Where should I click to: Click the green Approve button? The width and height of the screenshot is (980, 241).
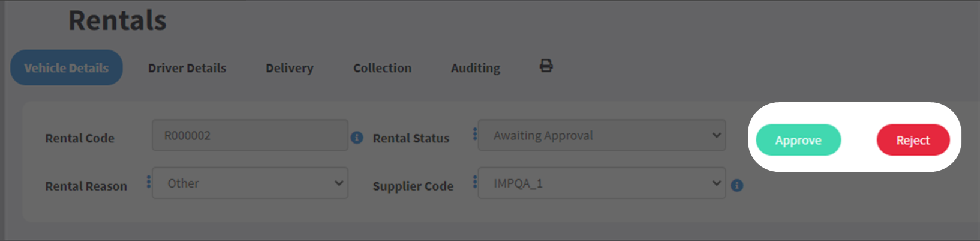[x=798, y=140]
